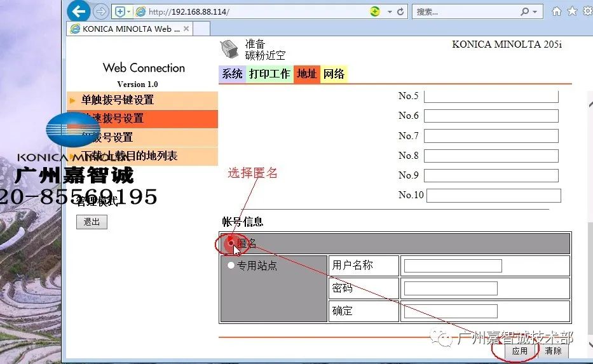Screen dimensions: 593x364
Task: Click the No.7 input field
Action: [x=491, y=136]
